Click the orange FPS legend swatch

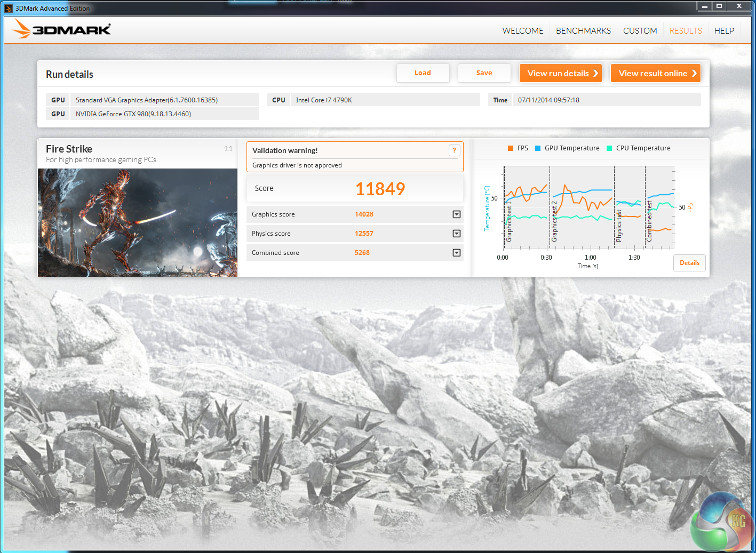(x=511, y=148)
